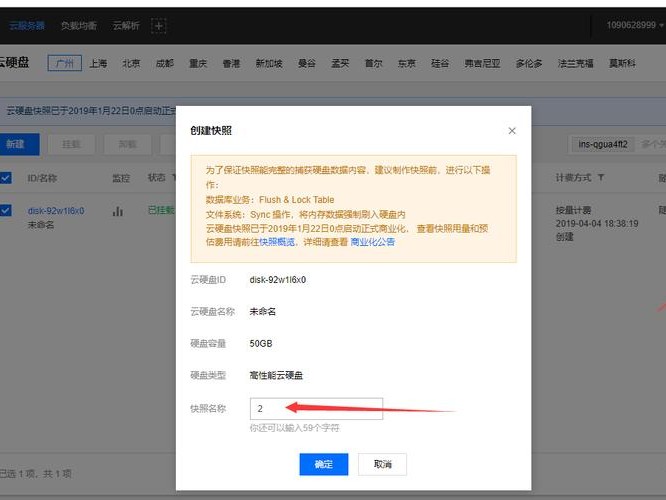Open the 云服务器 top navigation tab

coord(27,25)
